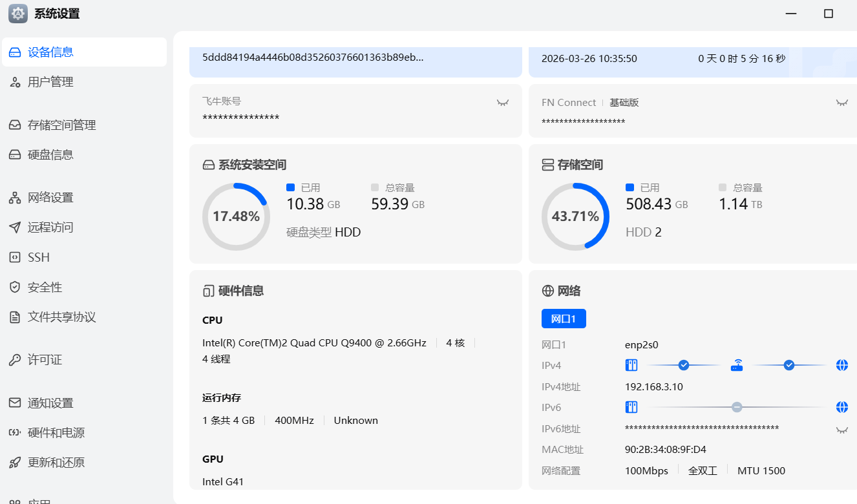Image resolution: width=857 pixels, height=504 pixels.
Task: Click the enp2s0 interface name
Action: pos(642,345)
